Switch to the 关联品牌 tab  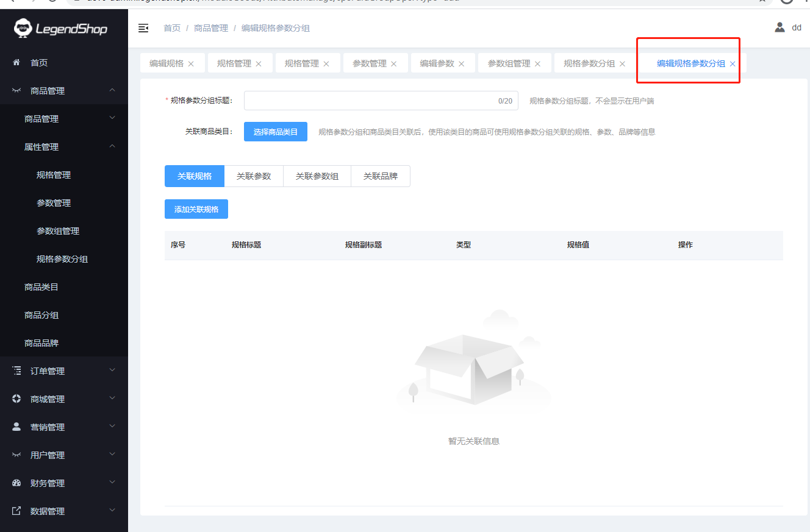pyautogui.click(x=381, y=176)
